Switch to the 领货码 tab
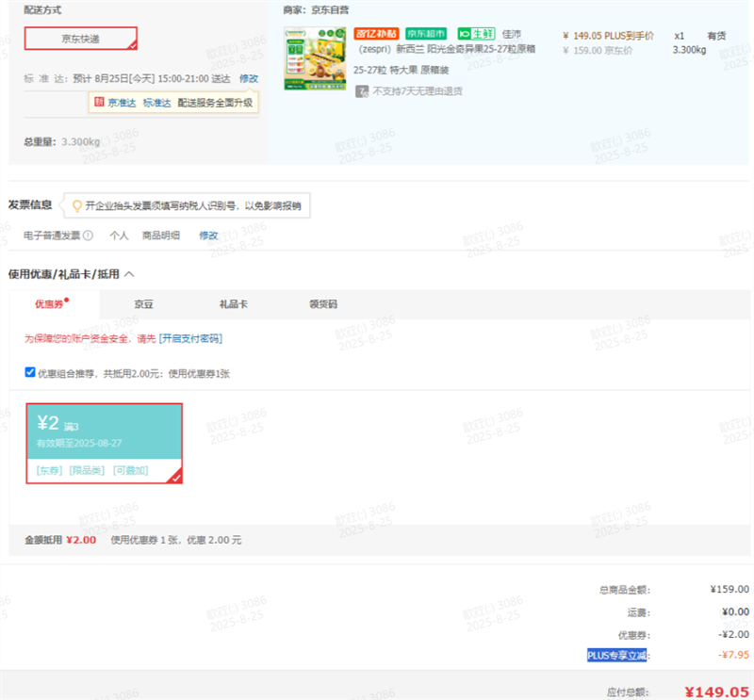Screen dimensions: 754x700 pyautogui.click(x=322, y=304)
